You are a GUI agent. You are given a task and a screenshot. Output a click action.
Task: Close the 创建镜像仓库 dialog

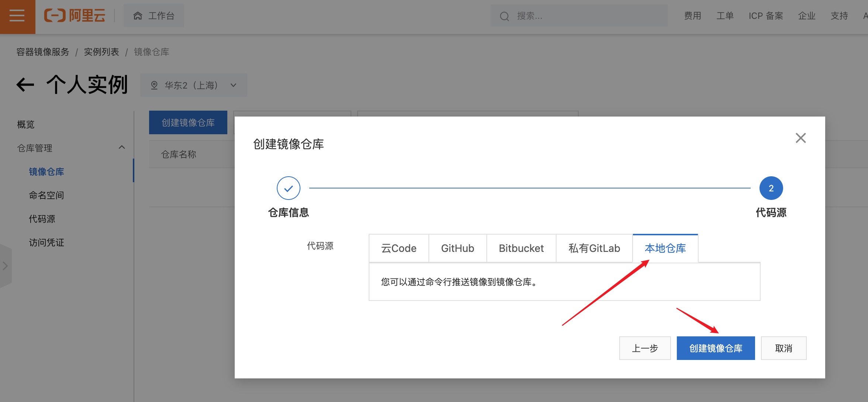(801, 138)
